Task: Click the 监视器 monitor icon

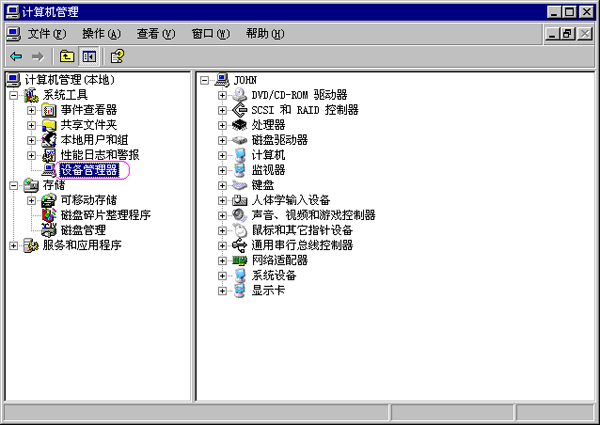Action: 240,170
